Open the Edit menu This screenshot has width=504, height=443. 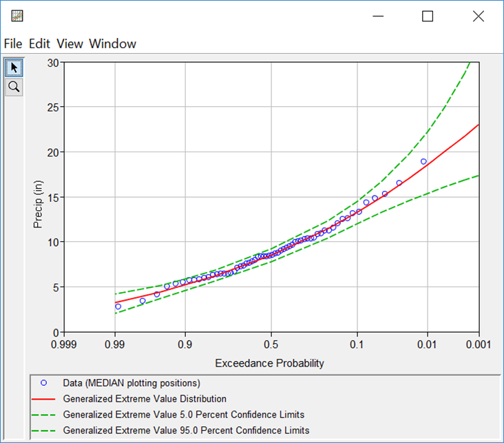(41, 43)
